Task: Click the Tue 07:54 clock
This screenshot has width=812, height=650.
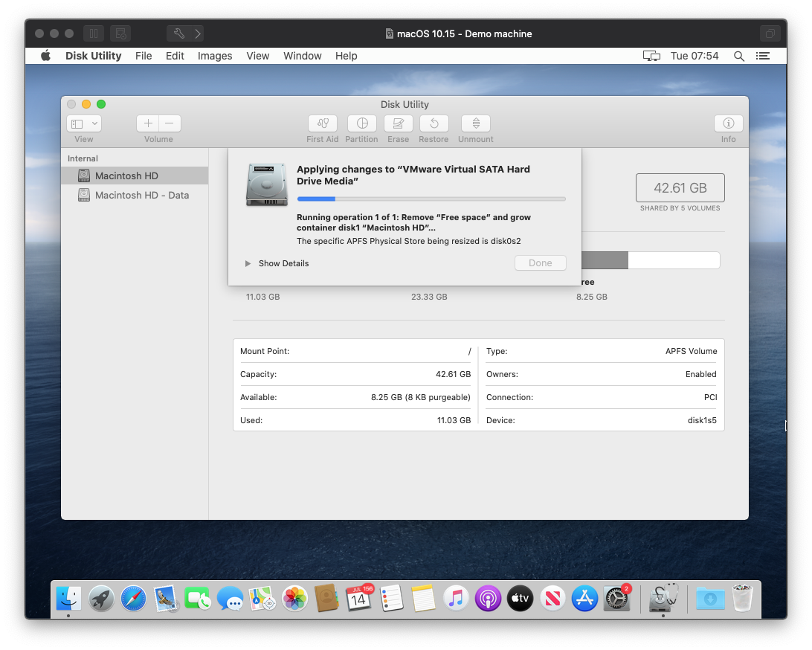Action: click(695, 56)
